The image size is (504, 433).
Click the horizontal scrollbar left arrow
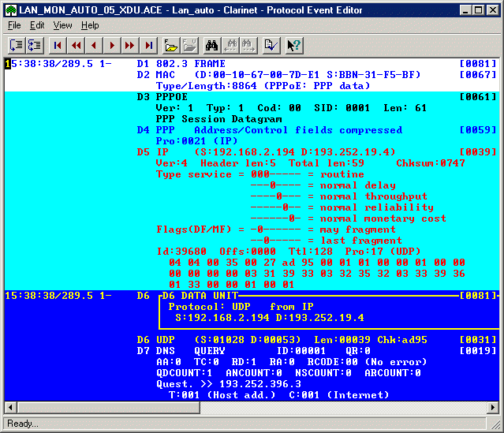[10, 408]
